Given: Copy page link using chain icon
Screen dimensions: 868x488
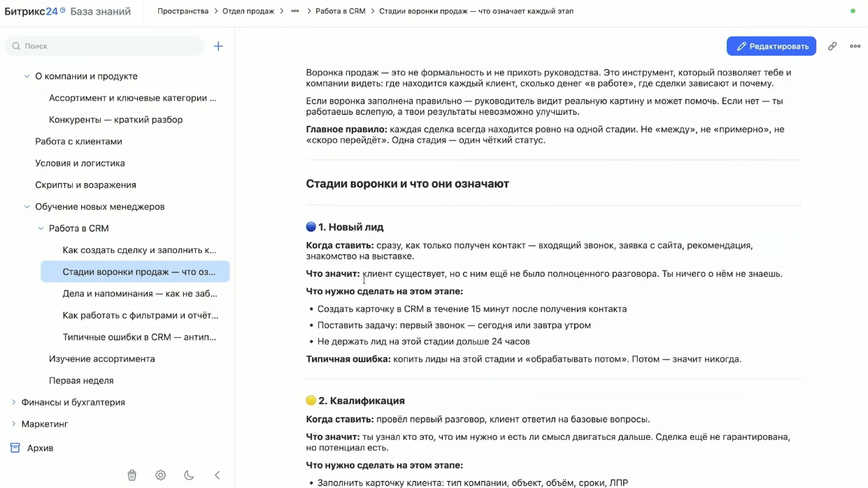Looking at the screenshot, I should click(832, 46).
